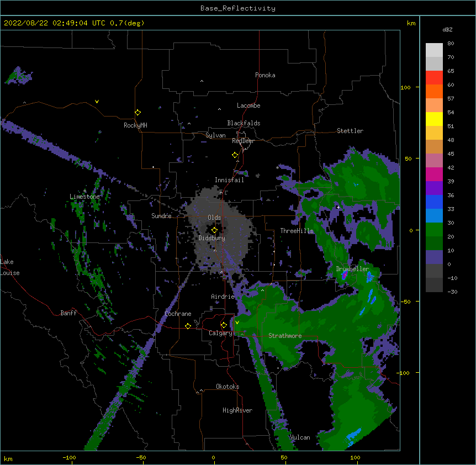This screenshot has width=476, height=465.
Task: Click the Sylvan label
Action: 215,135
